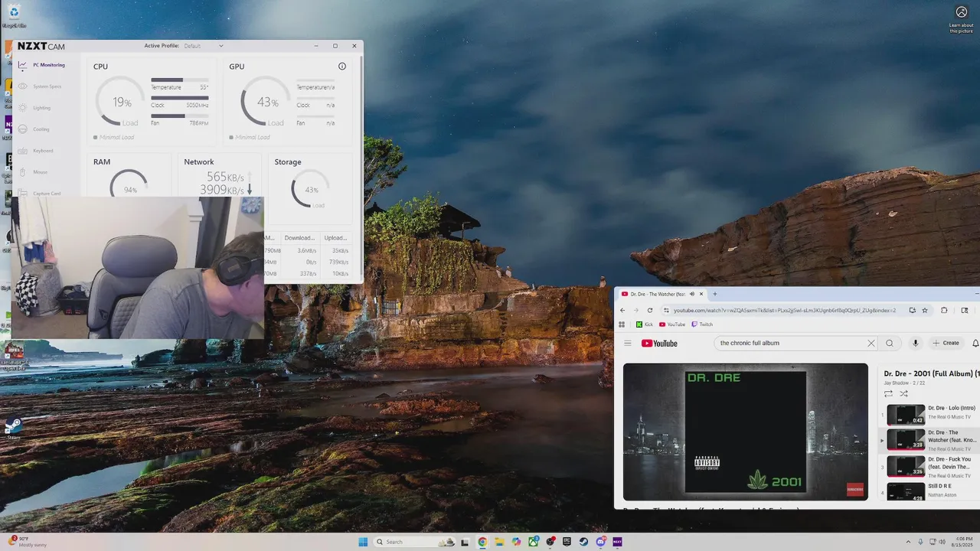Click the 565 KB/s network upload value
Viewport: 980px width, 551px height.
tap(225, 177)
